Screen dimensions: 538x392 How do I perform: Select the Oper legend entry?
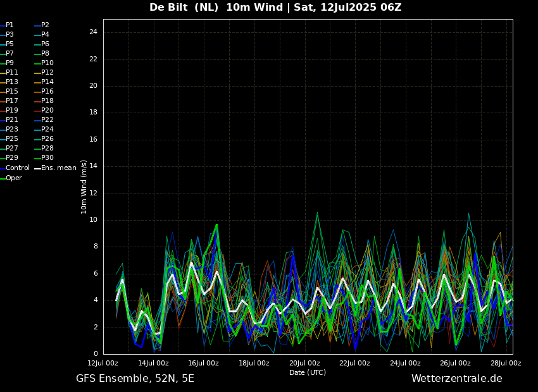[13, 178]
